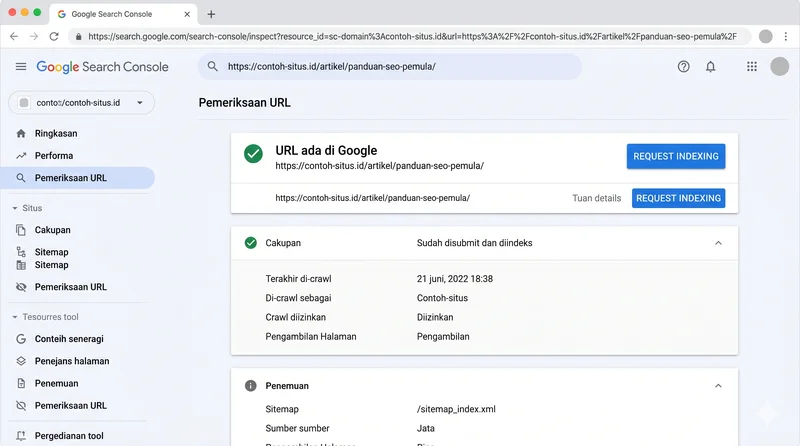Close the Google Search Console tab
This screenshot has width=800, height=446.
coord(187,14)
